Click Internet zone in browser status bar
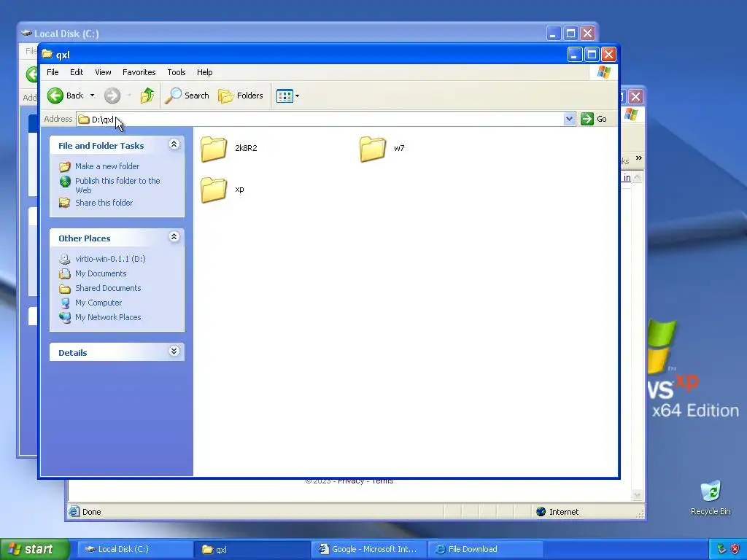747x560 pixels. [x=557, y=512]
